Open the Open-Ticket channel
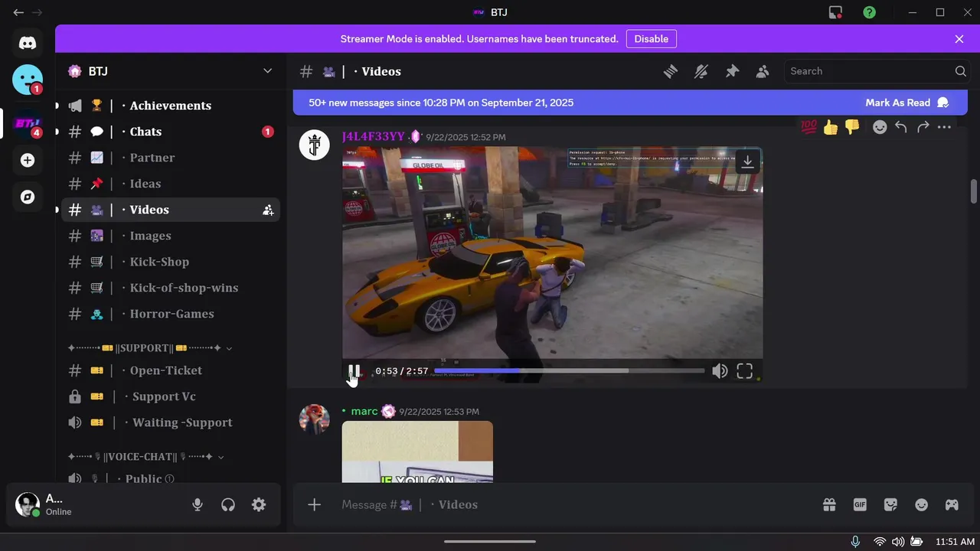 (170, 370)
